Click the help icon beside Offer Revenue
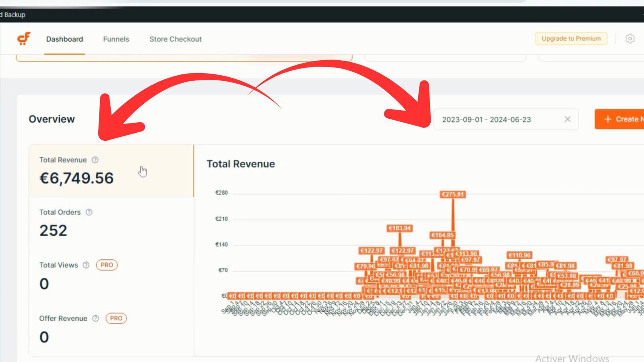The image size is (644, 362). [95, 319]
